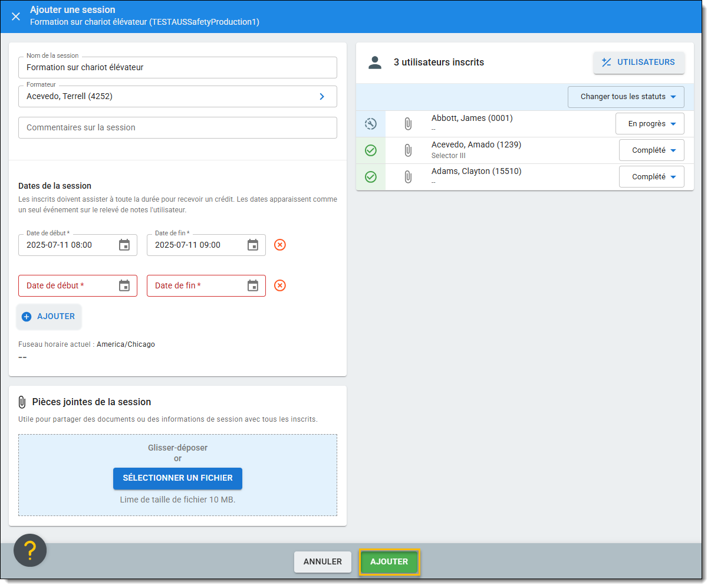Close the Ajouter une session dialog
The width and height of the screenshot is (711, 588).
[x=16, y=16]
